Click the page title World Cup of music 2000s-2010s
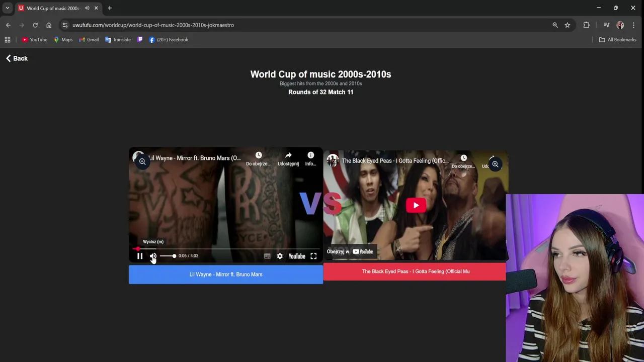Screen dimensions: 644x362 pyautogui.click(x=320, y=74)
